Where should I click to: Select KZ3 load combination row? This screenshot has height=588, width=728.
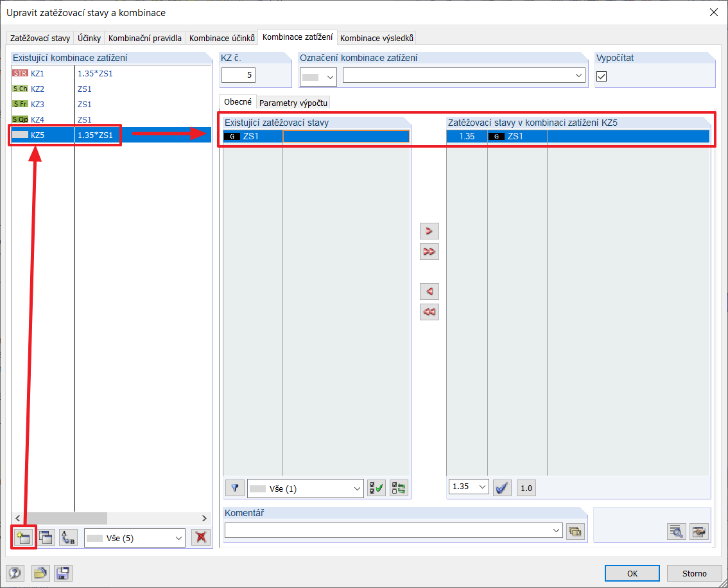pyautogui.click(x=111, y=104)
